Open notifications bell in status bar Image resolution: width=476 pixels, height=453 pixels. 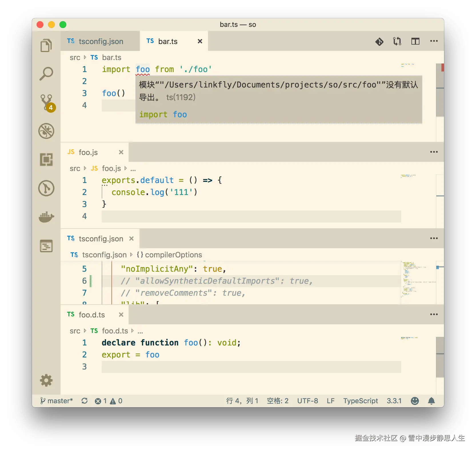pyautogui.click(x=431, y=401)
